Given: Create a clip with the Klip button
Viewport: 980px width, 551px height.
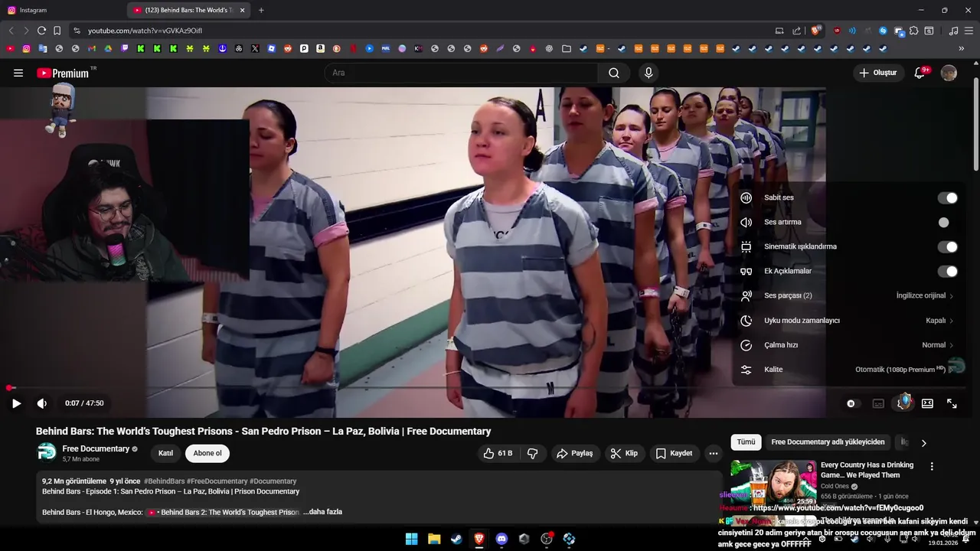Looking at the screenshot, I should [623, 453].
